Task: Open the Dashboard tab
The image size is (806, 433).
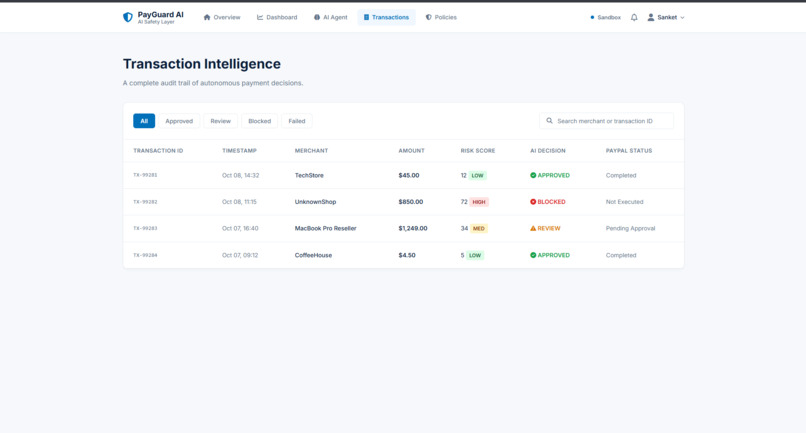Action: 277,17
